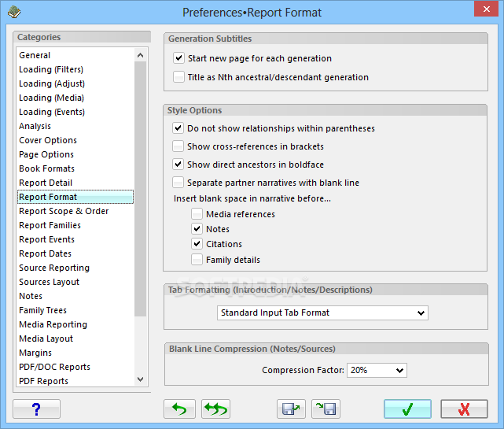
Task: Enable Title as Nth ancestral/descendant generation
Action: tap(178, 77)
